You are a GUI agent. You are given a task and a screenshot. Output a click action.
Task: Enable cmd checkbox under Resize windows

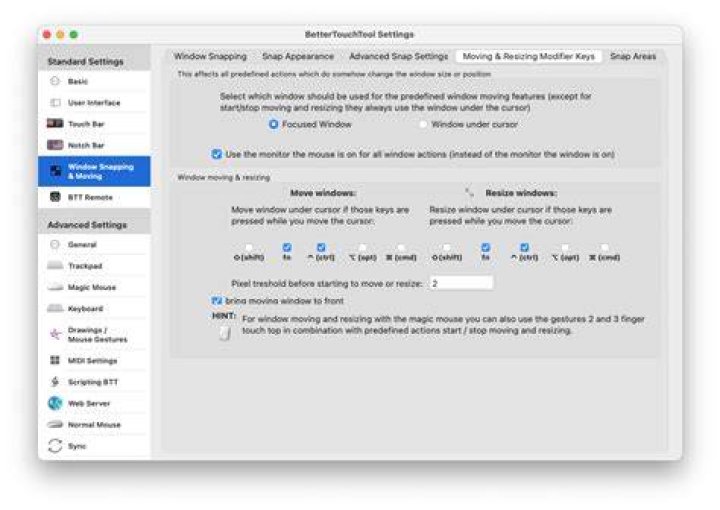click(x=605, y=247)
